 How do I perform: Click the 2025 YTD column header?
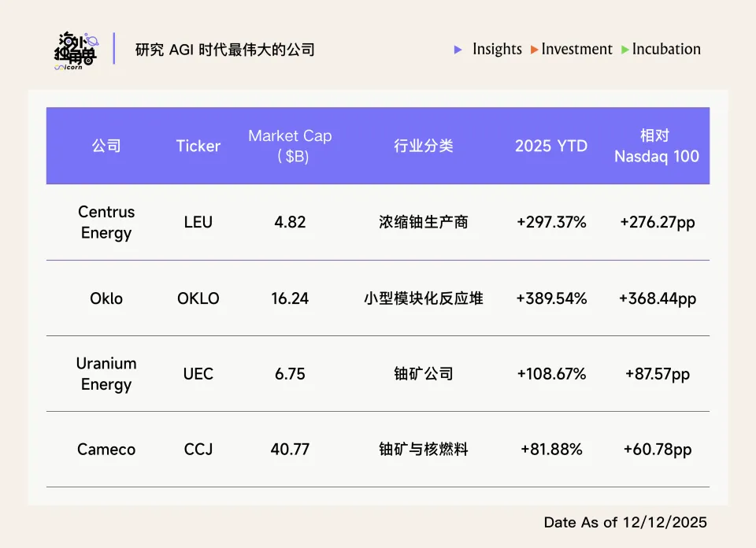(x=551, y=146)
